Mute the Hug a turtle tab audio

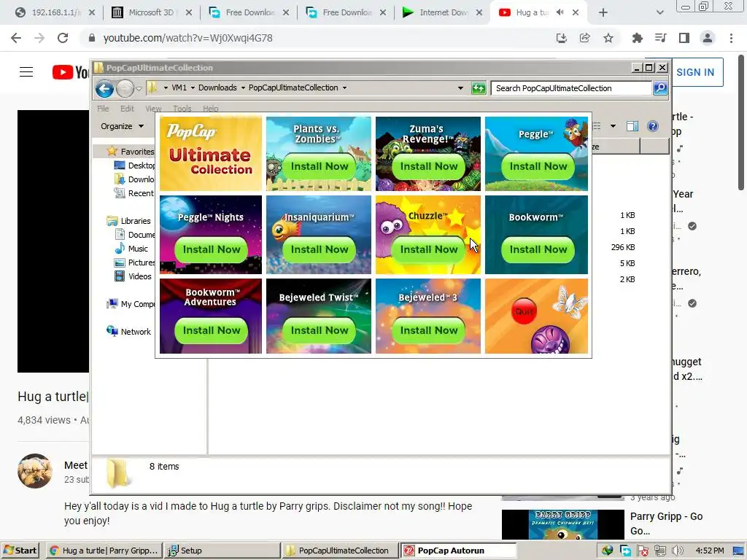(x=560, y=12)
